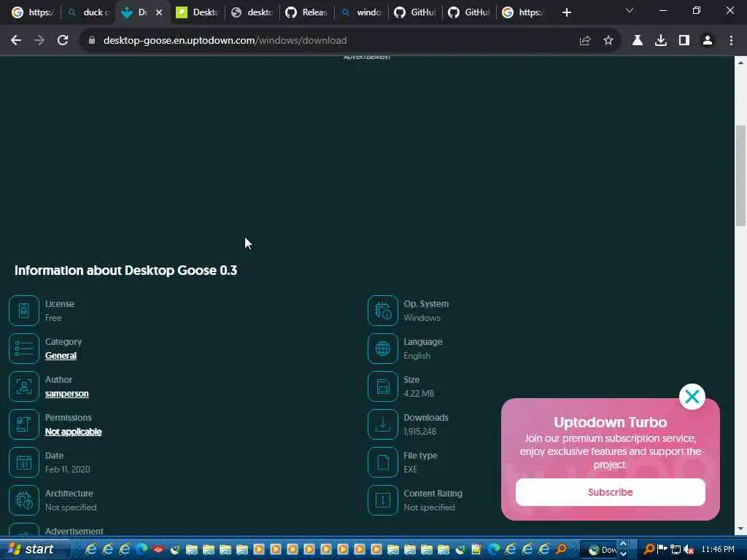
Task: Close the Uptodown Turbo popup
Action: 692,397
